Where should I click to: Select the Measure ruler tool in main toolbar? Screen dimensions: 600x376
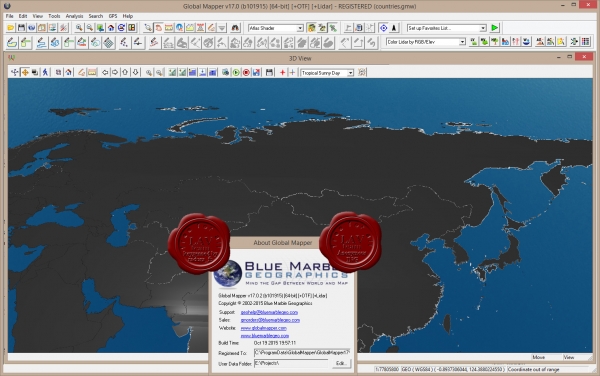click(x=169, y=28)
